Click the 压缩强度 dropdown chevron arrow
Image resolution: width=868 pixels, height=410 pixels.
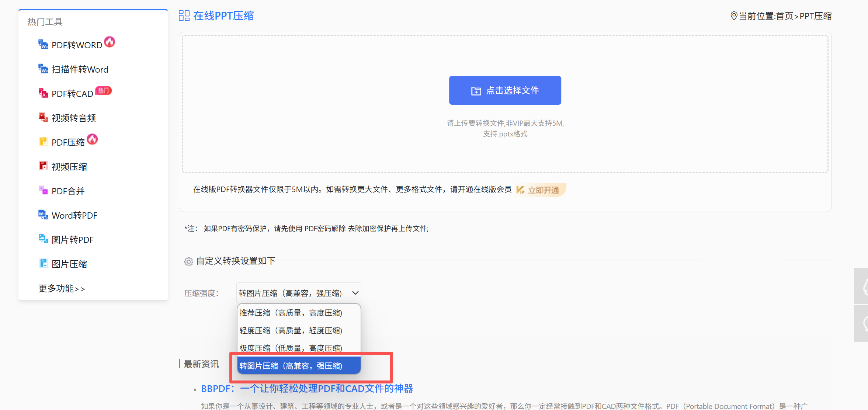click(355, 293)
